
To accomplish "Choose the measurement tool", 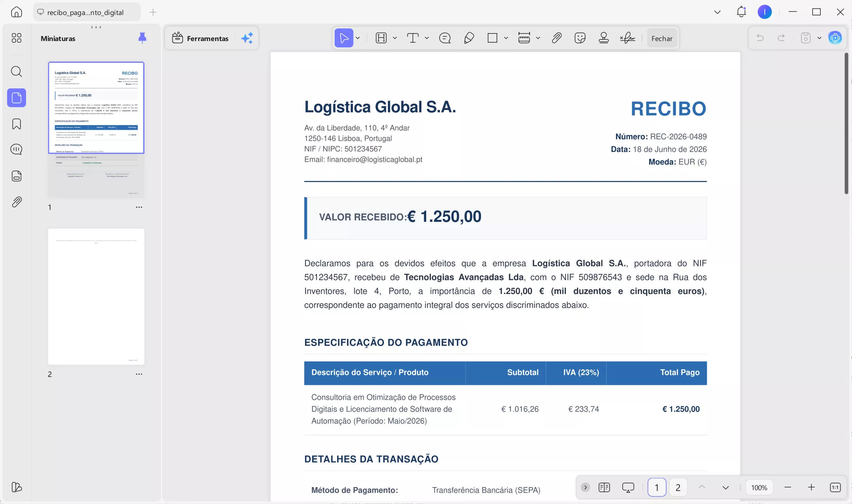I will (524, 38).
